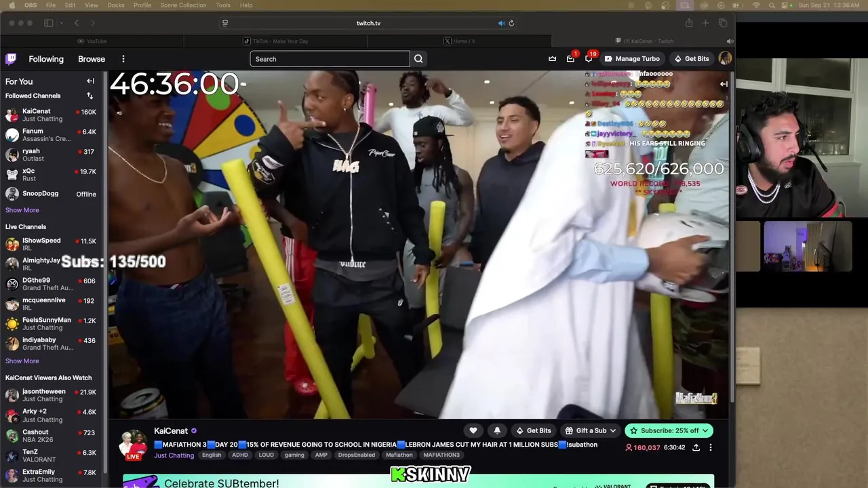This screenshot has height=488, width=868.
Task: Click the bell notification button under stream
Action: coord(497,430)
